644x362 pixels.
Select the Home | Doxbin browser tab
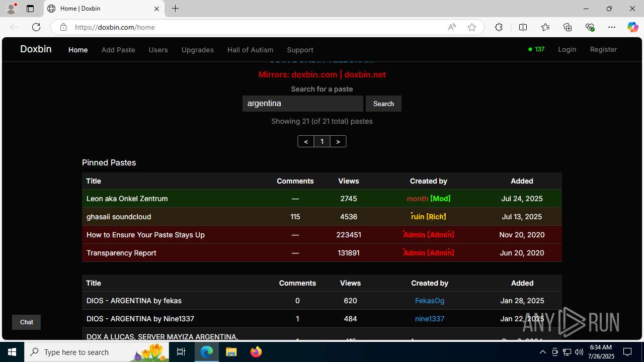(103, 9)
